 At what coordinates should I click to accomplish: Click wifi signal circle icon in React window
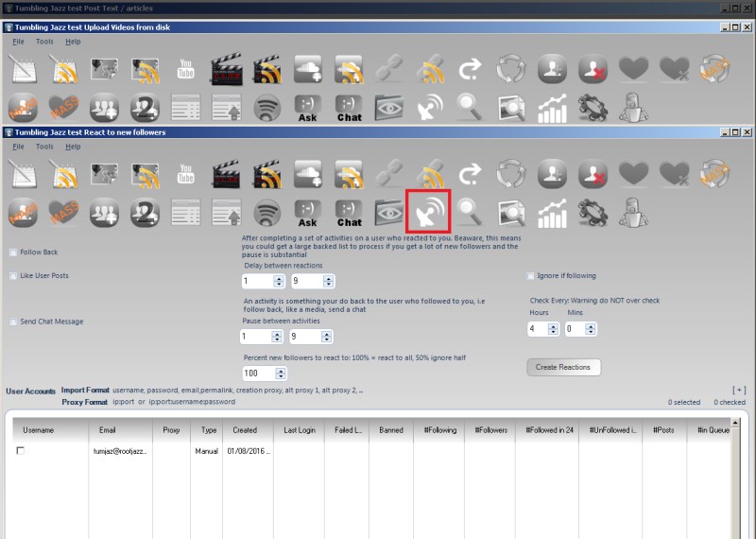click(x=267, y=213)
